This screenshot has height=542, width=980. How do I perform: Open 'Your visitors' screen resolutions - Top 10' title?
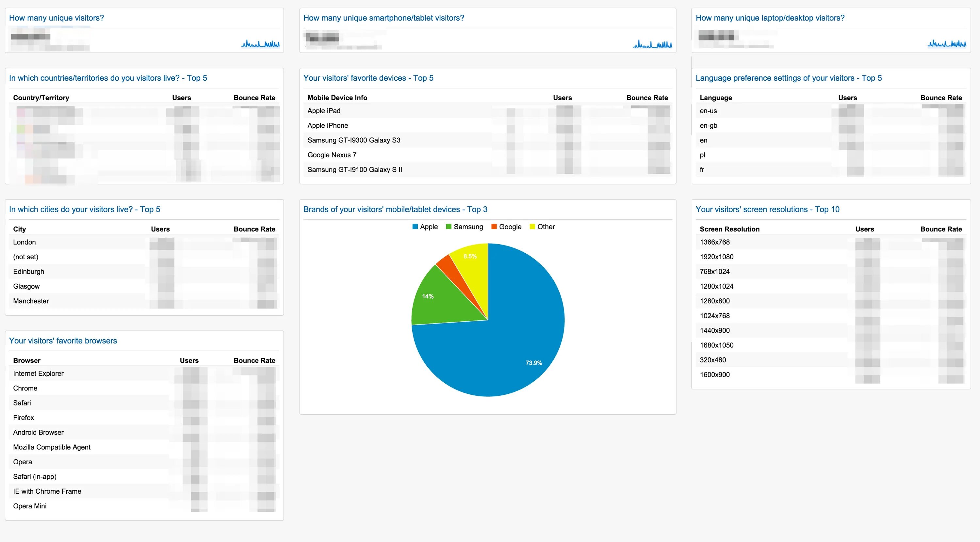(x=767, y=209)
